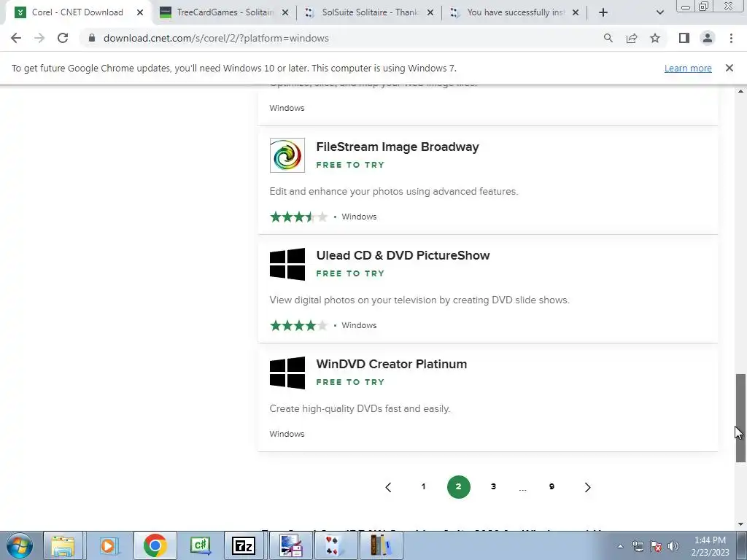Switch to TreeCardGames Solitaire tab
Viewport: 747px width, 560px height.
[x=225, y=12]
